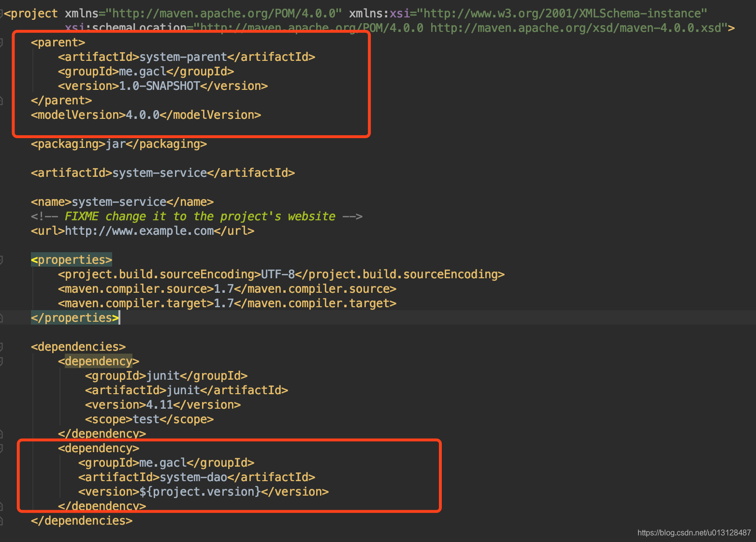Click the scope test line
The height and width of the screenshot is (542, 756).
[149, 419]
